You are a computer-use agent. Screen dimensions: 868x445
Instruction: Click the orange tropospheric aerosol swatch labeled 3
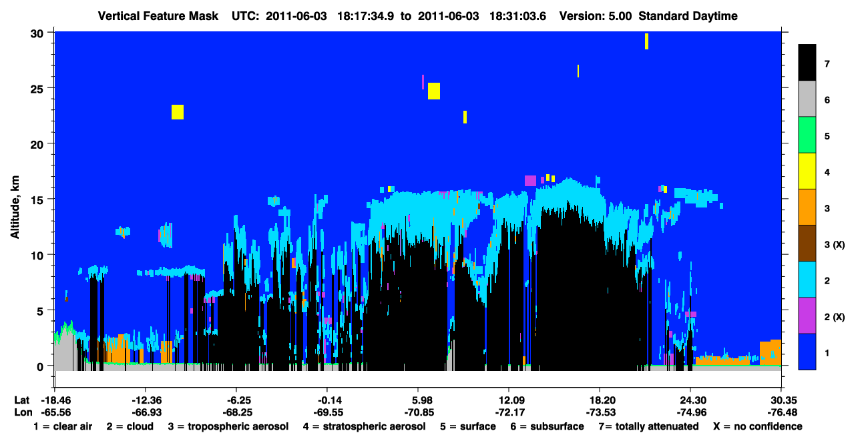[807, 207]
